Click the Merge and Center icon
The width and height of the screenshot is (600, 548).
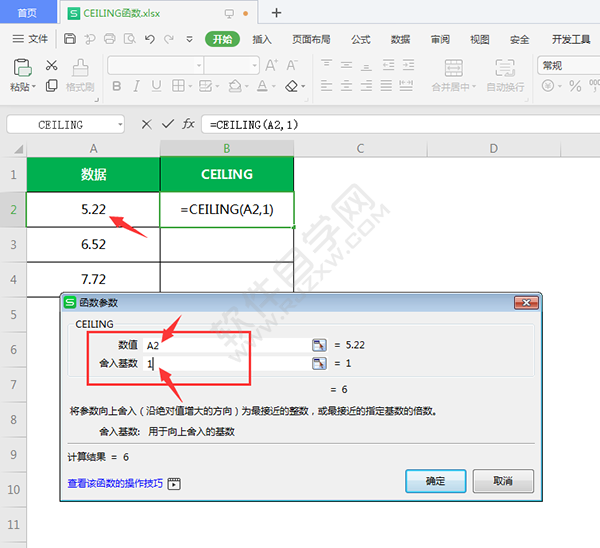(453, 68)
